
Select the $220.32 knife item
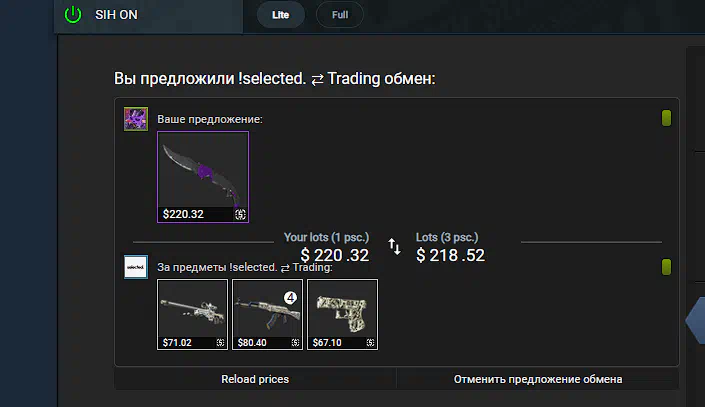click(x=203, y=177)
